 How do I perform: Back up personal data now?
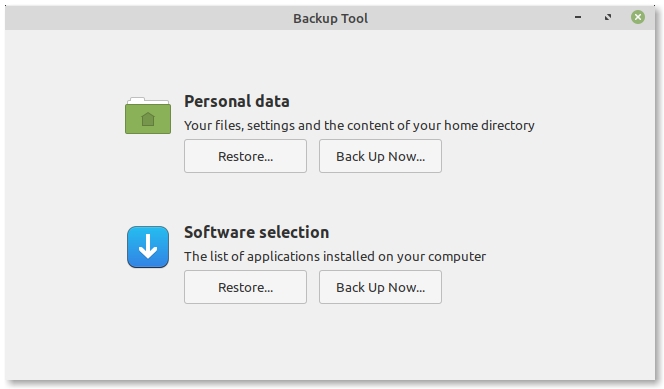coord(380,156)
